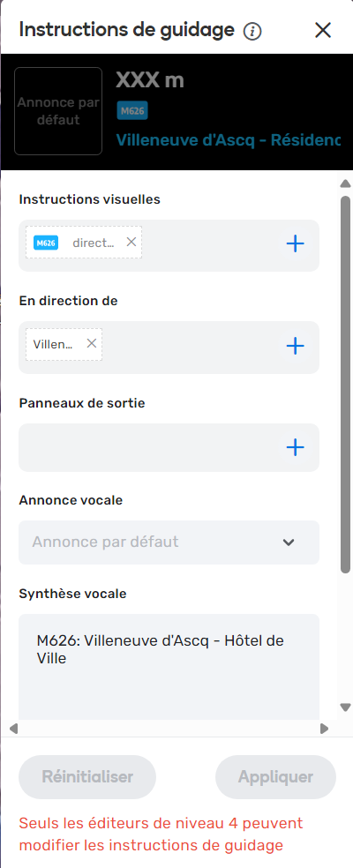The image size is (353, 868).
Task: Add a visual instruction with the plus icon
Action: 296,243
